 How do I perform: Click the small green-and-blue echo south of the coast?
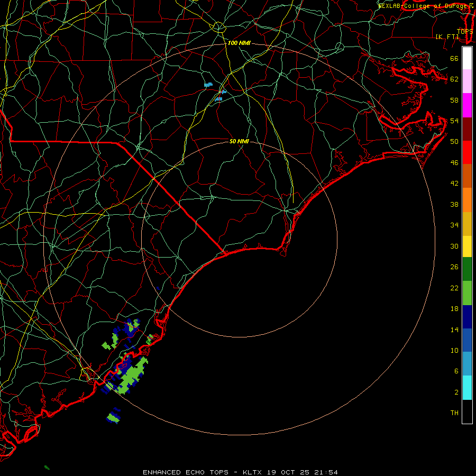click(114, 416)
